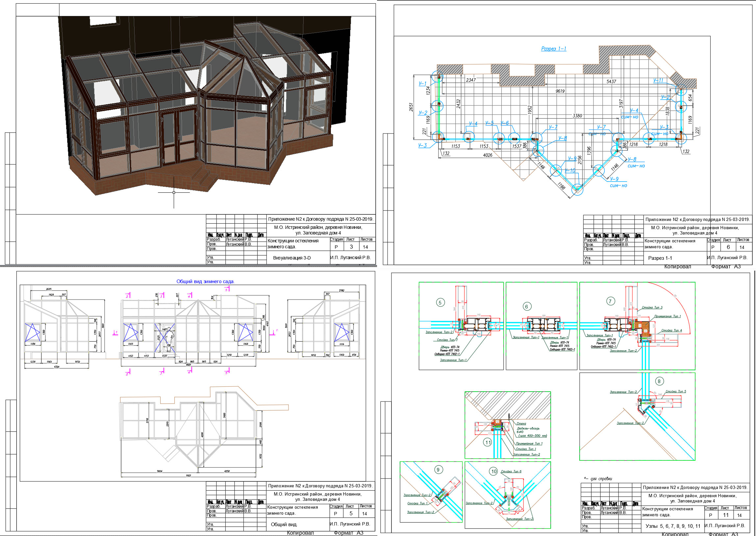Viewport: 756px width, 536px height.
Task: Click the blue 'Общий вид зимнего сада.' title
Action: (205, 281)
